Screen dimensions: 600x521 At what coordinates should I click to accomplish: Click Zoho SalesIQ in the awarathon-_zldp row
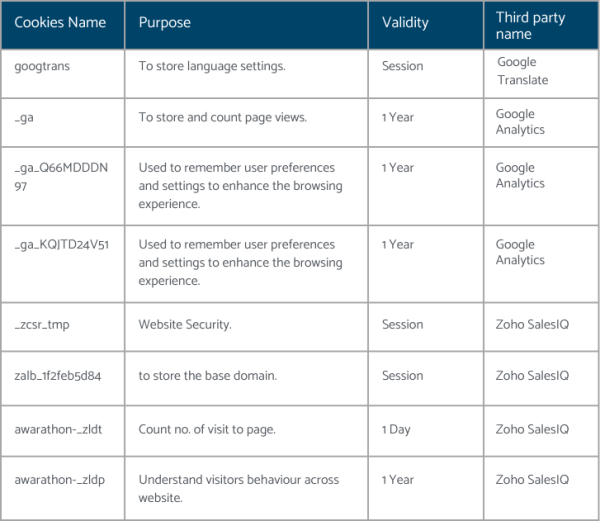coord(532,480)
